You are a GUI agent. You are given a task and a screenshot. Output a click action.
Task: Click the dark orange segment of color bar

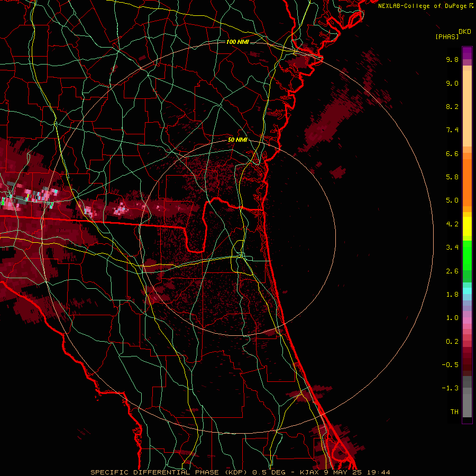[467, 182]
